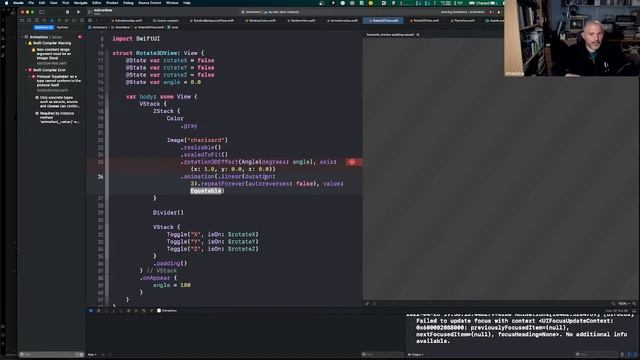
Task: Open the body breadcrumb in jump bar
Action: point(173,27)
